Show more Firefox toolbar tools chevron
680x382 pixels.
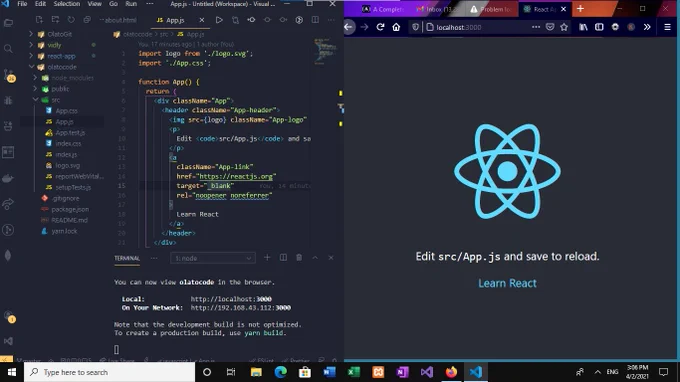pos(647,27)
